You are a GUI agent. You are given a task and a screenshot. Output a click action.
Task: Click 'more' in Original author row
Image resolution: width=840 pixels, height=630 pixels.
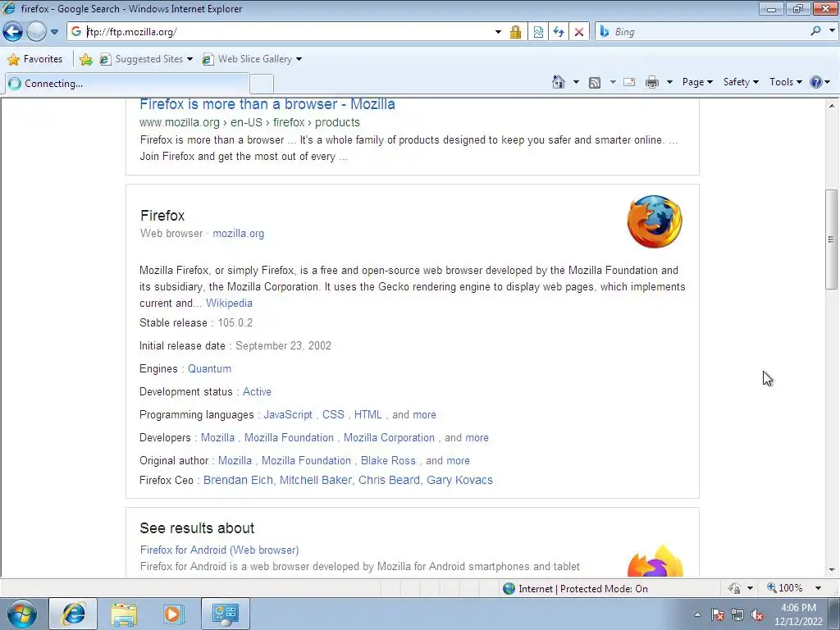coord(458,461)
